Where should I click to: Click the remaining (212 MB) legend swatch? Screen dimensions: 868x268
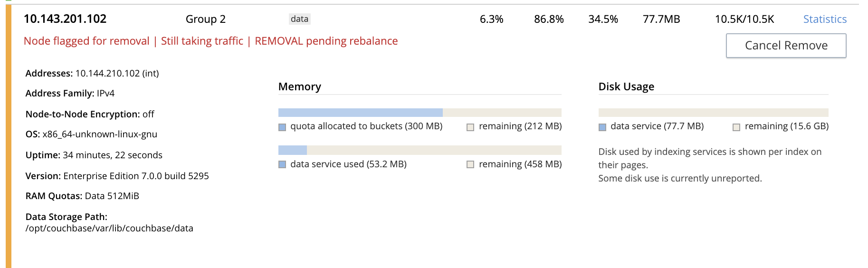pos(470,127)
